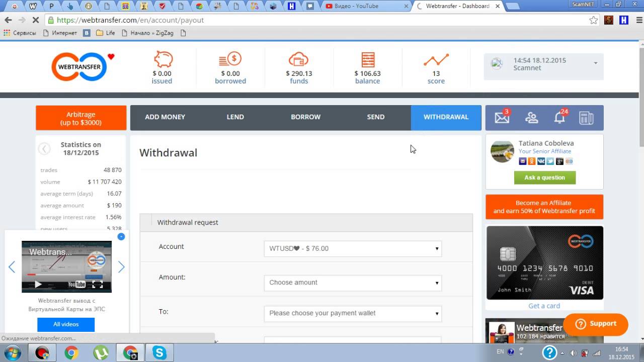
Task: Select the WITHDRAWAL tab
Action: pos(446,117)
